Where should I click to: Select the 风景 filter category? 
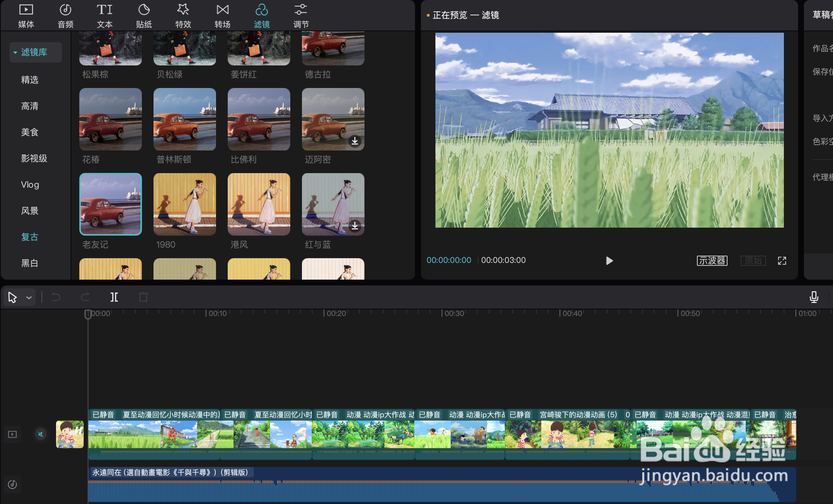tap(30, 211)
